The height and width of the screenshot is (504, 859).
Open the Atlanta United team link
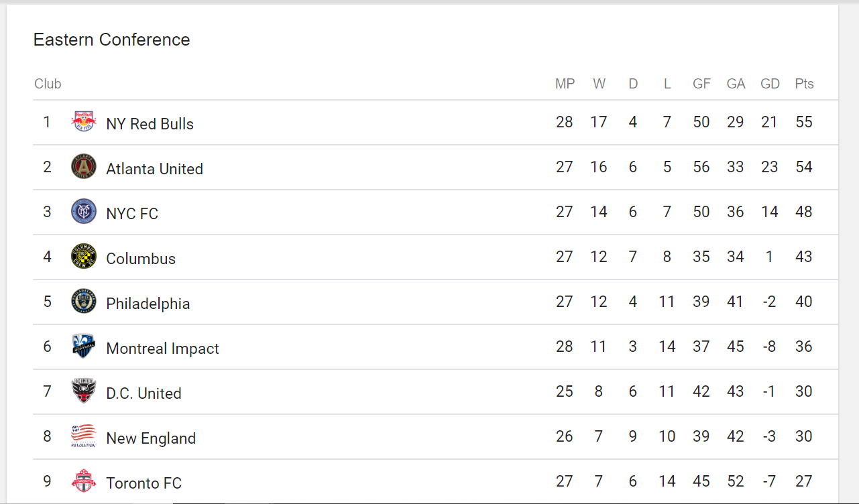point(154,169)
